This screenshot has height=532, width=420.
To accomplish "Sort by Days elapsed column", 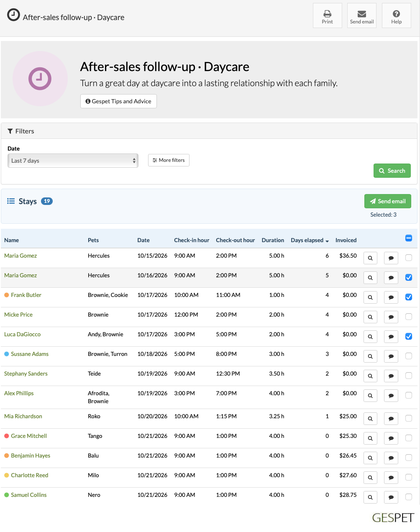I will coord(310,240).
